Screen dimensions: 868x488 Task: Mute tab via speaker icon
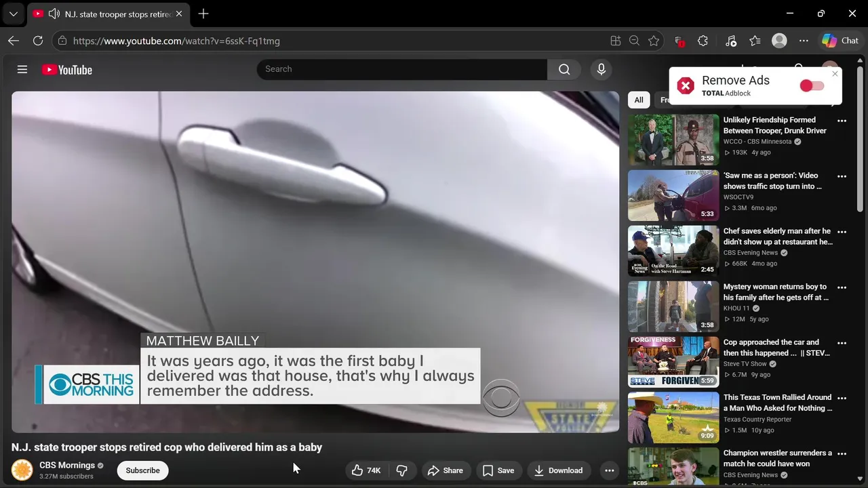[x=54, y=14]
